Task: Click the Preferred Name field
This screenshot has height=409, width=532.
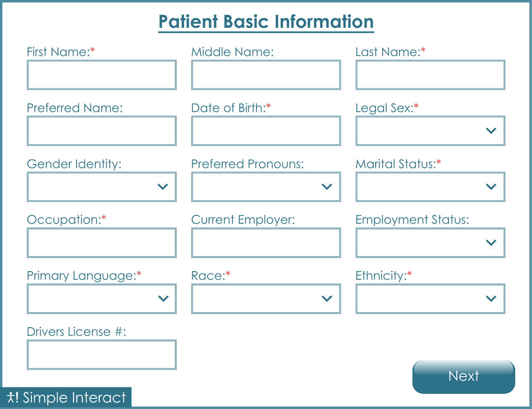Action: click(x=101, y=130)
